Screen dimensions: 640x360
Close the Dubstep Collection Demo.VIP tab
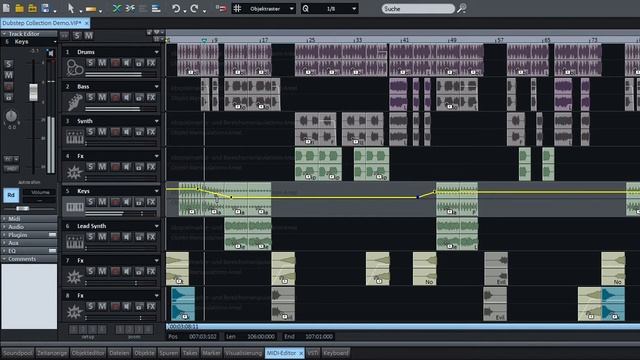pyautogui.click(x=86, y=23)
